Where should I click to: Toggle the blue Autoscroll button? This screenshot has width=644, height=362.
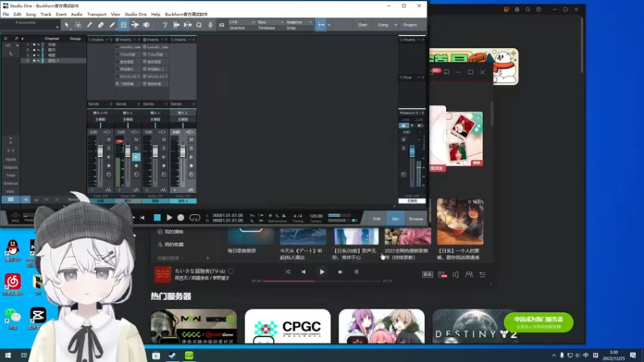(321, 25)
